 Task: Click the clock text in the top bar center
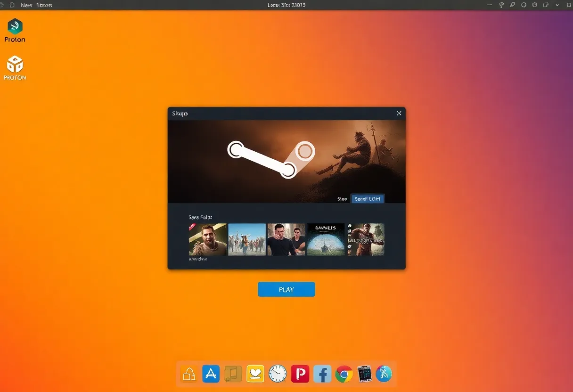[286, 5]
